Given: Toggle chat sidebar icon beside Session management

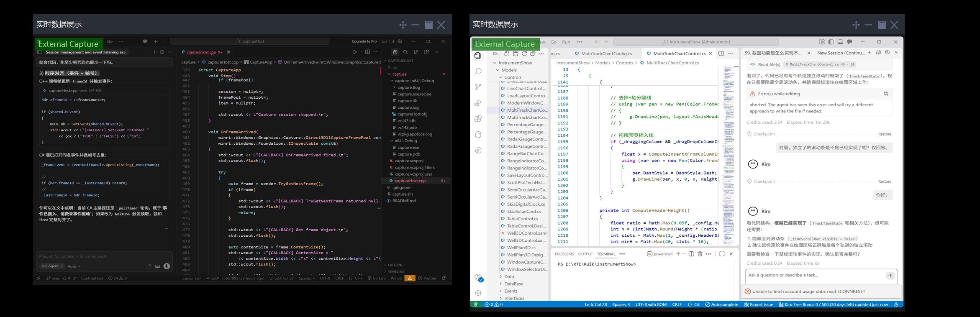Looking at the screenshot, I should point(39,52).
